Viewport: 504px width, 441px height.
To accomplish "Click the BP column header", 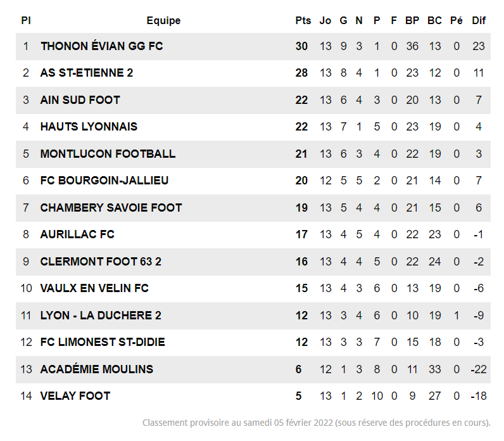I will pyautogui.click(x=412, y=20).
